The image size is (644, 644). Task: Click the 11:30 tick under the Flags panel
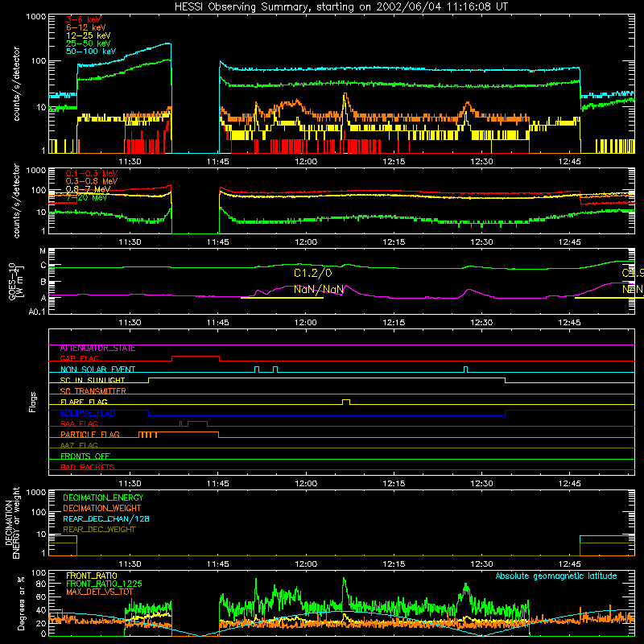[x=130, y=484]
